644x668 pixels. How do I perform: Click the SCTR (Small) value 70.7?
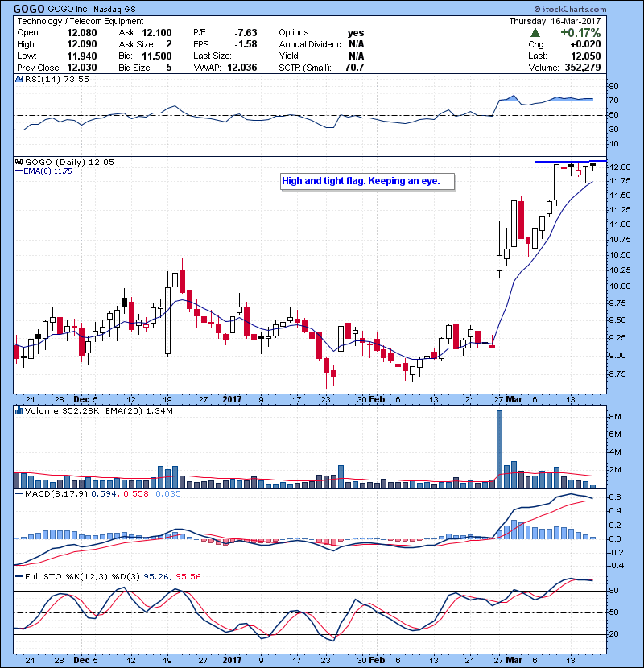click(x=355, y=68)
